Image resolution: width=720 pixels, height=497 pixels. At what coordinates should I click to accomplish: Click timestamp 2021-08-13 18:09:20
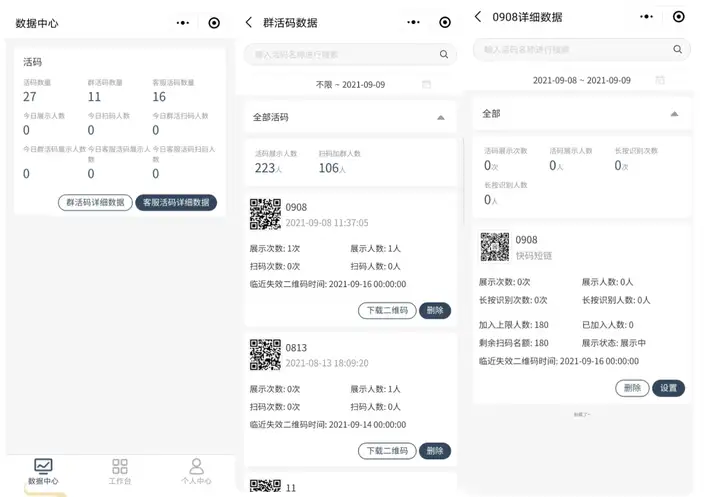327,363
